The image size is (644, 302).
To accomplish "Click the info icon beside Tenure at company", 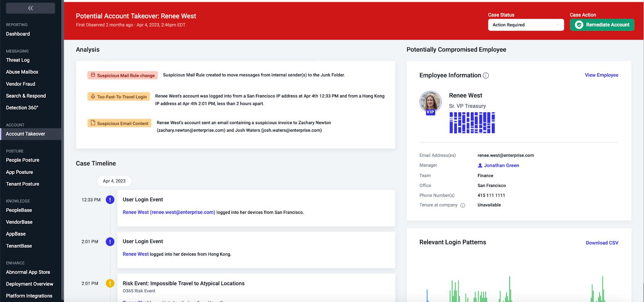I will pyautogui.click(x=462, y=205).
